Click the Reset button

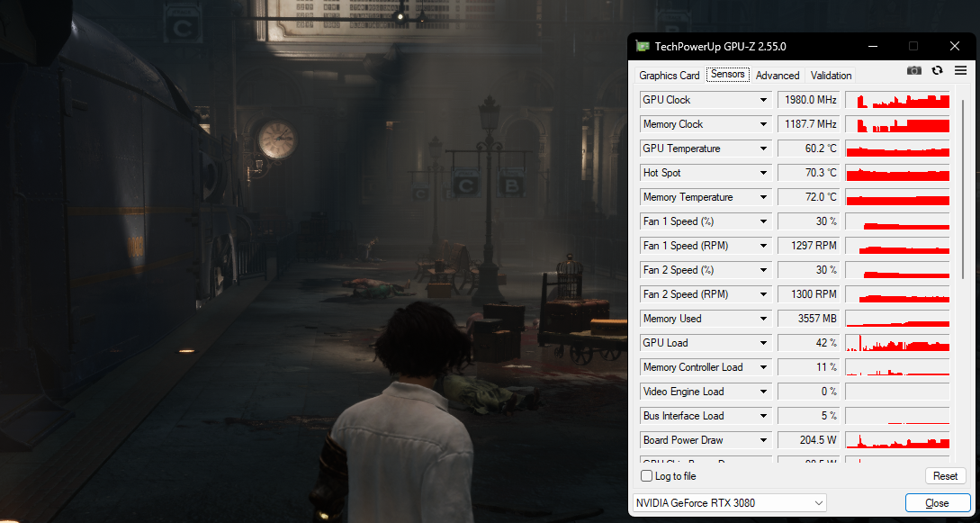(945, 476)
